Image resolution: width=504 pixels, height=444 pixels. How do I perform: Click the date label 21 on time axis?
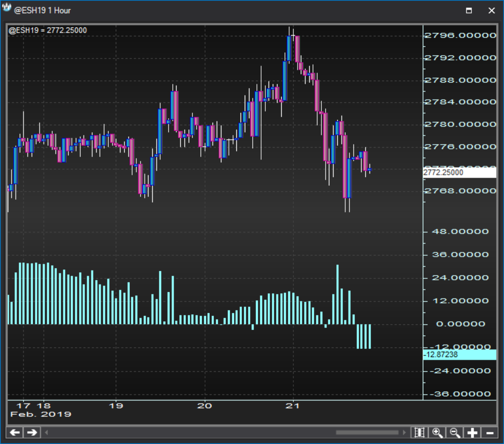[x=292, y=406]
